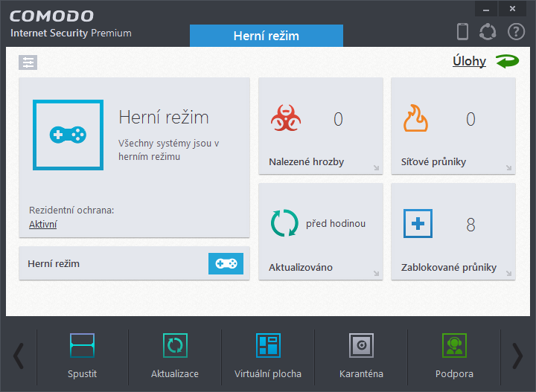Image resolution: width=536 pixels, height=392 pixels.
Task: Click the green Úlohy arrow icon
Action: point(507,62)
